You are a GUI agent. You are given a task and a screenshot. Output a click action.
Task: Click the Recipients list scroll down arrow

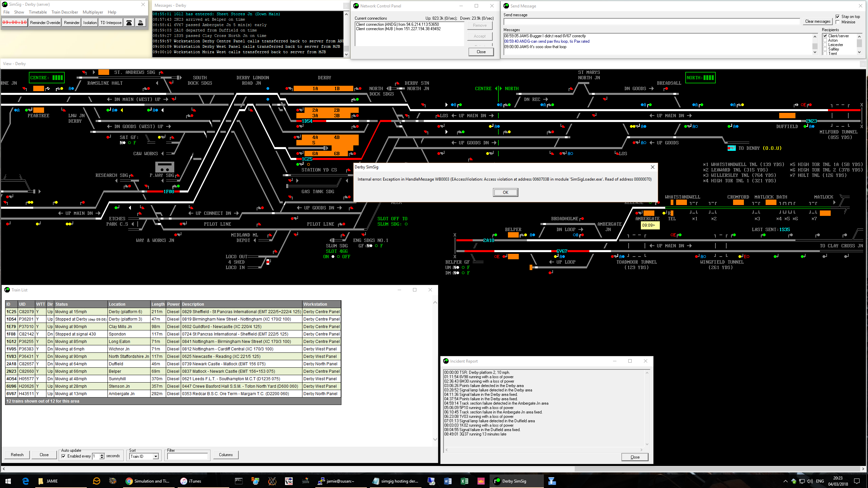(x=859, y=52)
